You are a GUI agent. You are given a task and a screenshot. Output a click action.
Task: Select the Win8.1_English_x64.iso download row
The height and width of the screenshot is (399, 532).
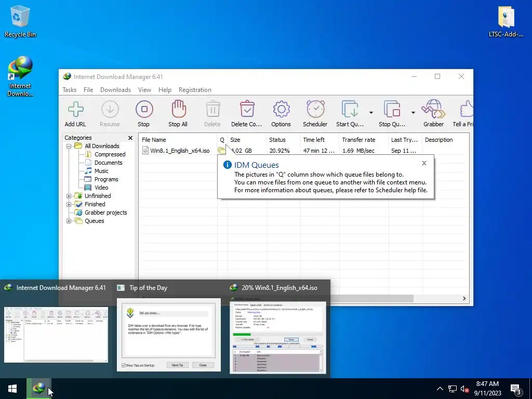click(x=303, y=151)
